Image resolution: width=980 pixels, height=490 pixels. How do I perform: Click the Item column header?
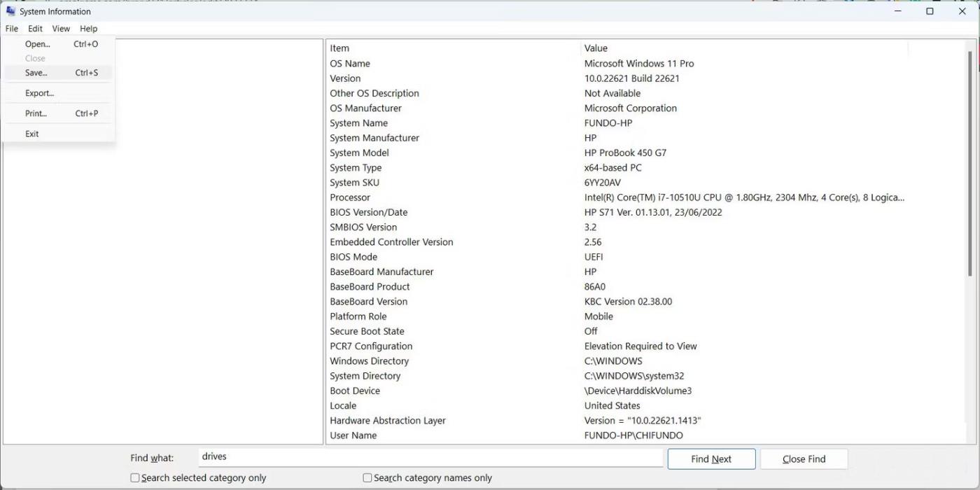pyautogui.click(x=453, y=48)
